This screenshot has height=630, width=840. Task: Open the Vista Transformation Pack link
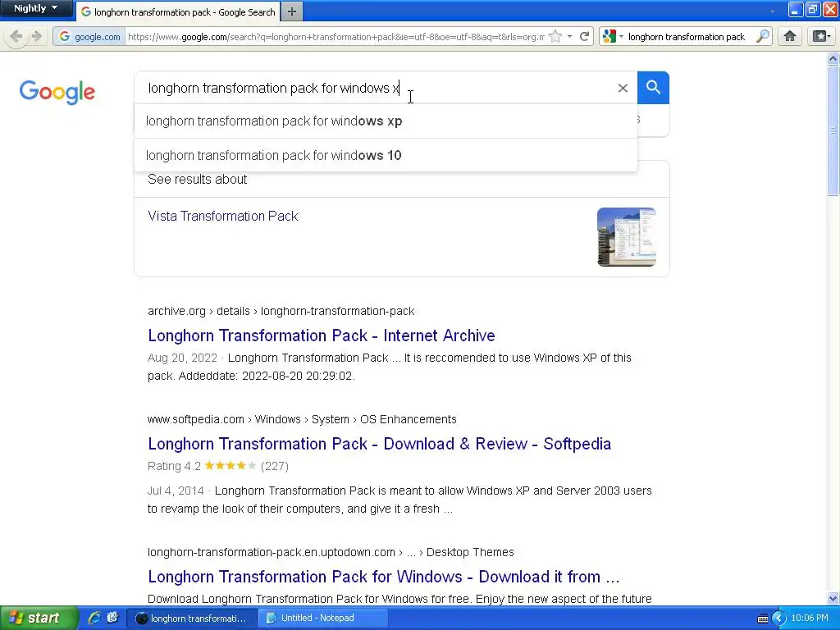223,216
